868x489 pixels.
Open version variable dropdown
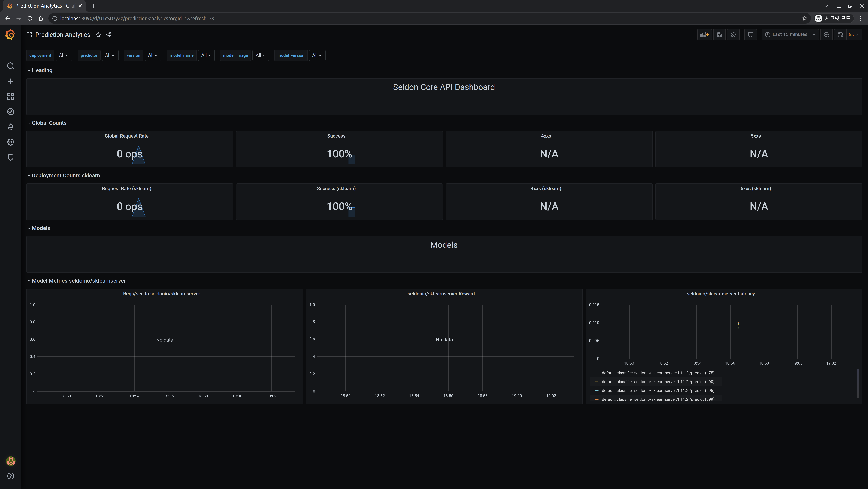pos(153,55)
